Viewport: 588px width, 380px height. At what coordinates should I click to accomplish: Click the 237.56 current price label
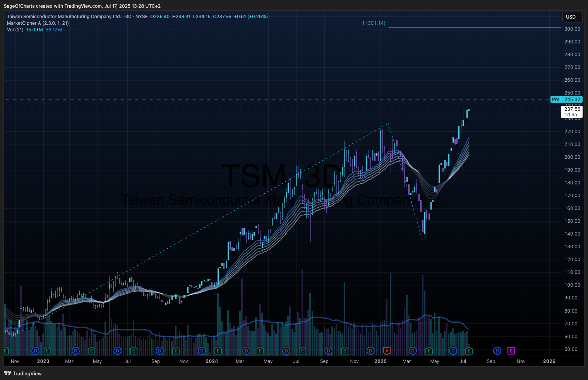pos(572,109)
